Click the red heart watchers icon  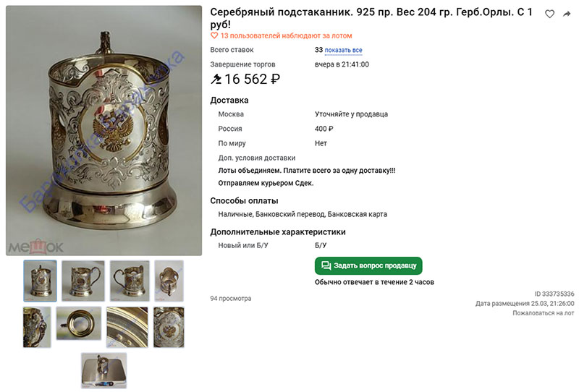214,35
